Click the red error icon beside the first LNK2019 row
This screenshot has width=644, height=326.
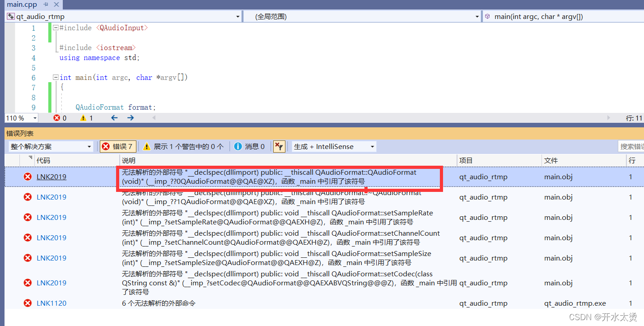pyautogui.click(x=27, y=177)
